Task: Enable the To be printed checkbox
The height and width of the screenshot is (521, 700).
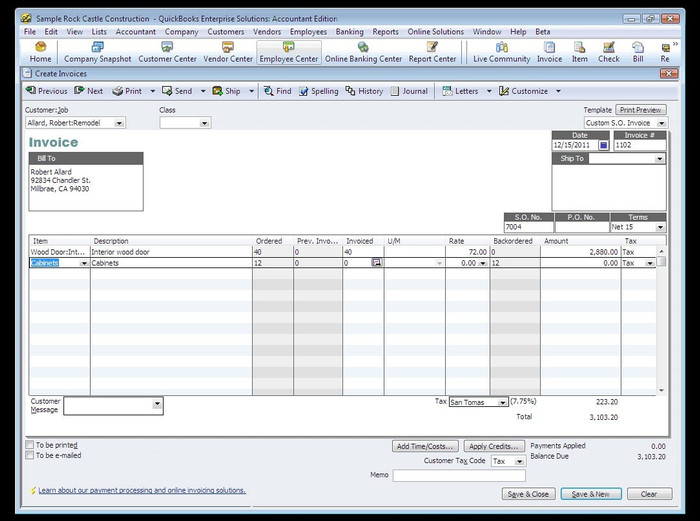Action: pyautogui.click(x=29, y=445)
